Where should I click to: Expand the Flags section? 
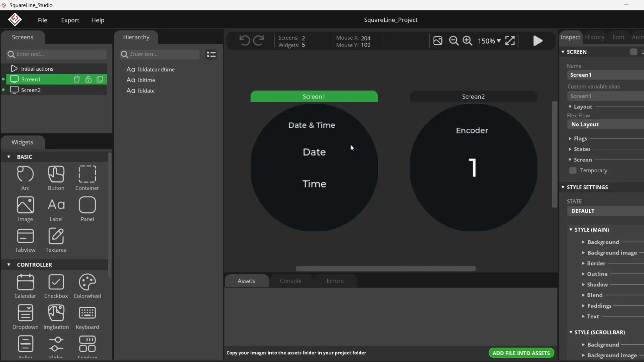click(x=580, y=138)
